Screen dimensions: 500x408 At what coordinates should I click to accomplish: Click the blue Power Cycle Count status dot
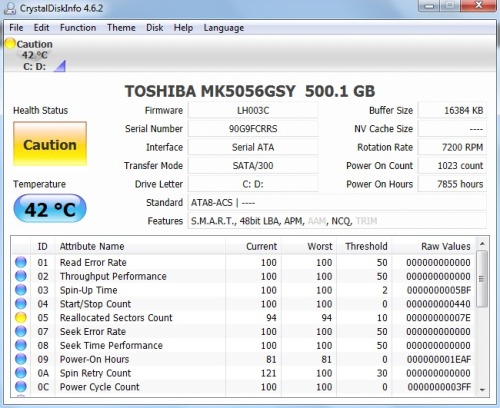(21, 387)
